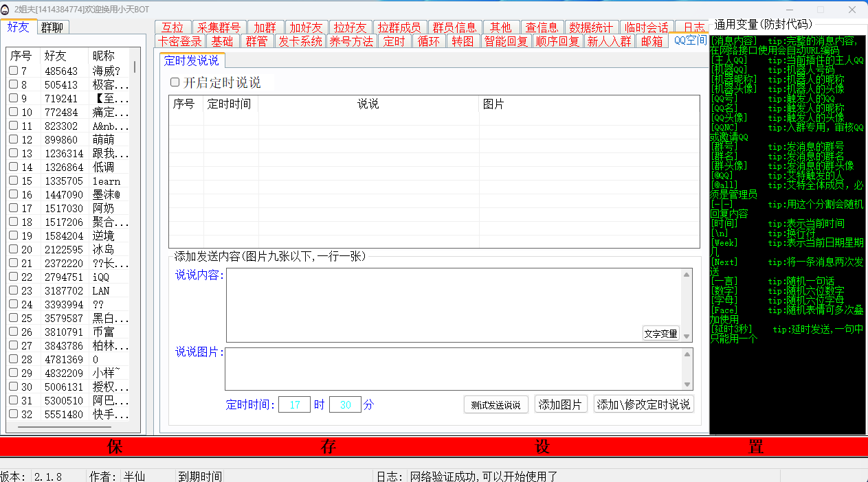Click the friend list vertical scrollbar
The height and width of the screenshot is (482, 868).
[x=135, y=67]
